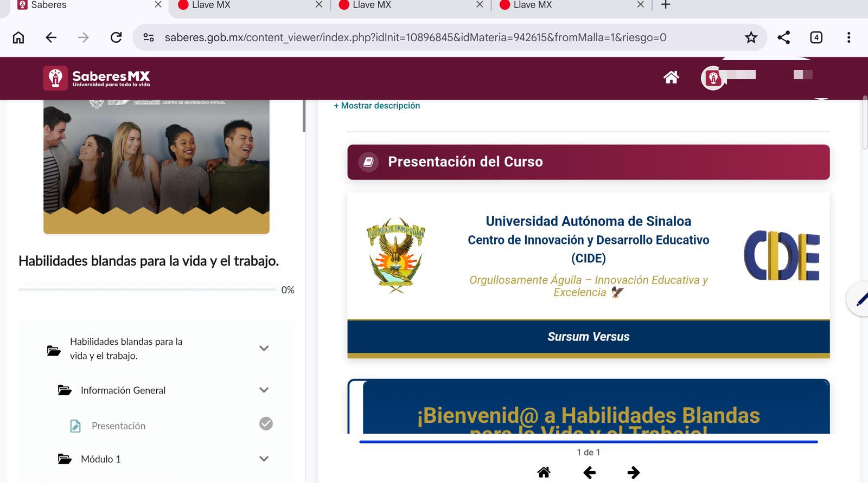Open site settings icon in address bar
The height and width of the screenshot is (483, 868).
click(x=149, y=37)
